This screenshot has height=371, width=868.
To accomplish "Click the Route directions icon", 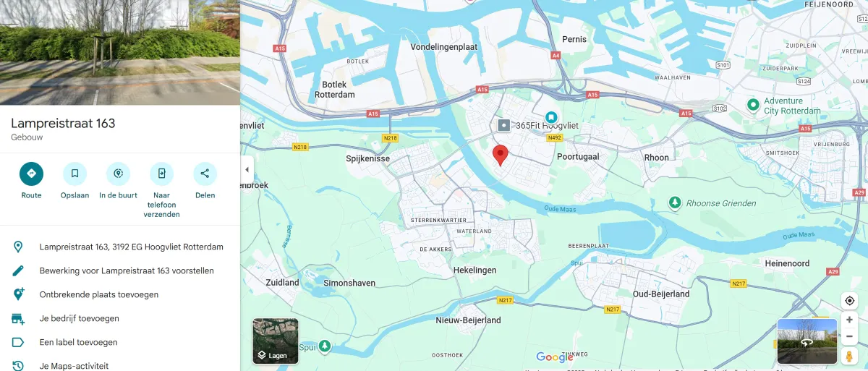I will (x=31, y=174).
